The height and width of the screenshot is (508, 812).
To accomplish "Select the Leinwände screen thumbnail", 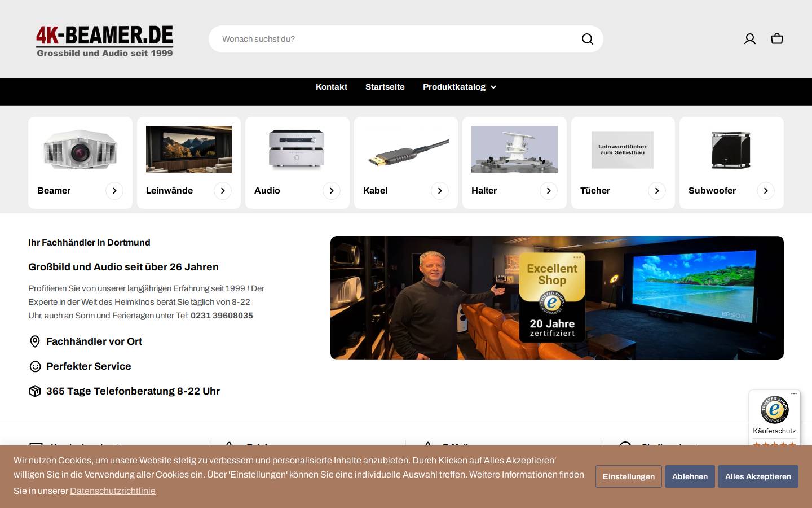I will click(189, 149).
